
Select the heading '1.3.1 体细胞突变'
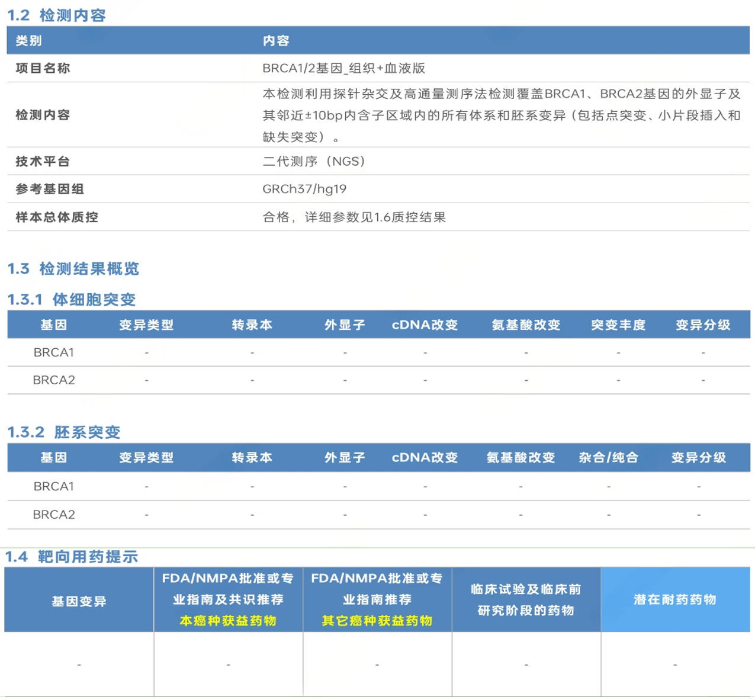(x=72, y=300)
